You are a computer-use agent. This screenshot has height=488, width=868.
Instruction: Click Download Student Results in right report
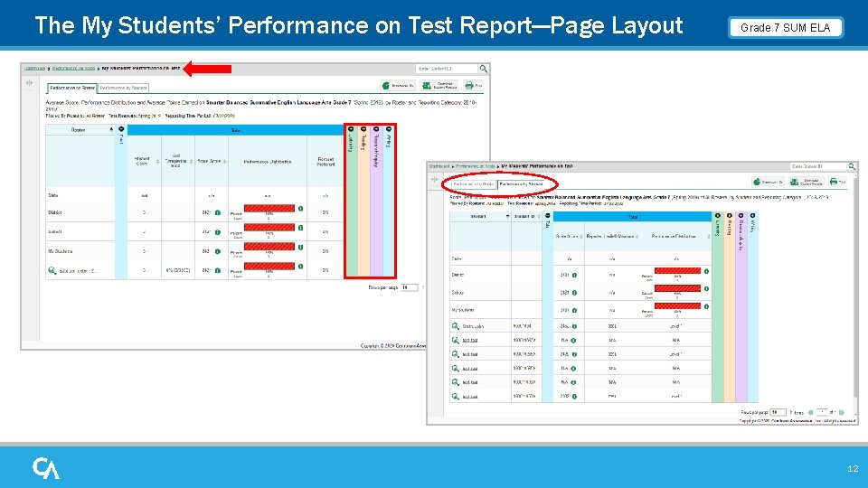pyautogui.click(x=807, y=182)
